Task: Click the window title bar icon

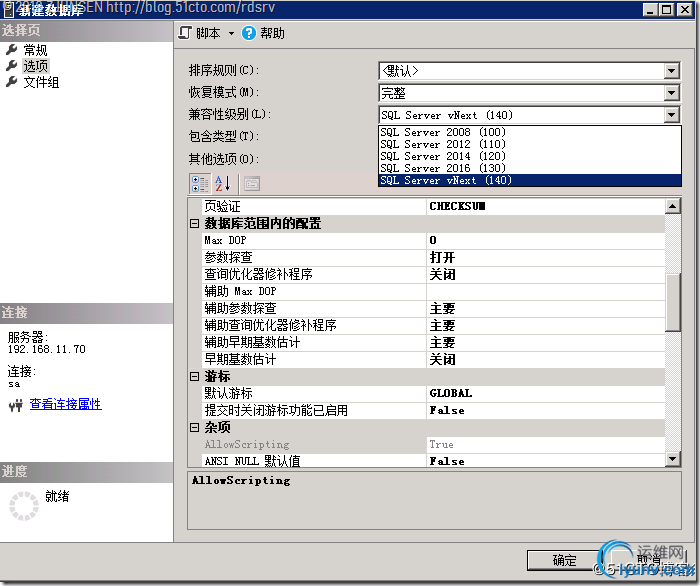Action: (x=8, y=9)
